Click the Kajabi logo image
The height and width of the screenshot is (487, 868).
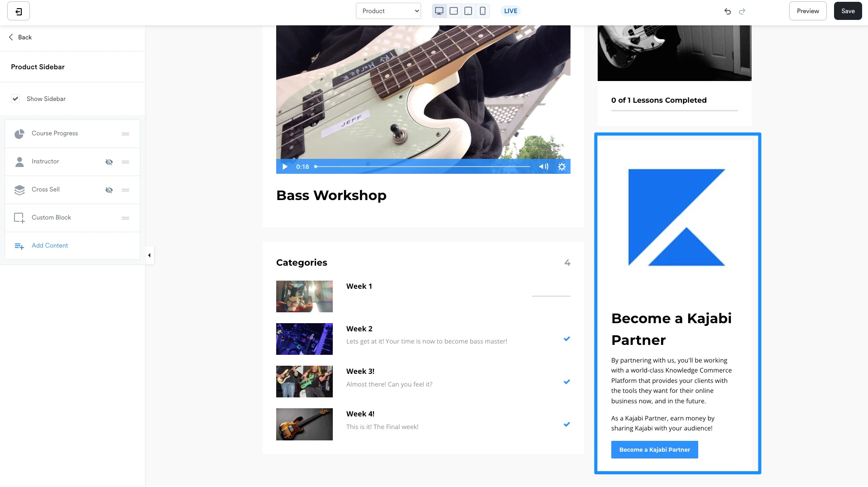click(676, 217)
